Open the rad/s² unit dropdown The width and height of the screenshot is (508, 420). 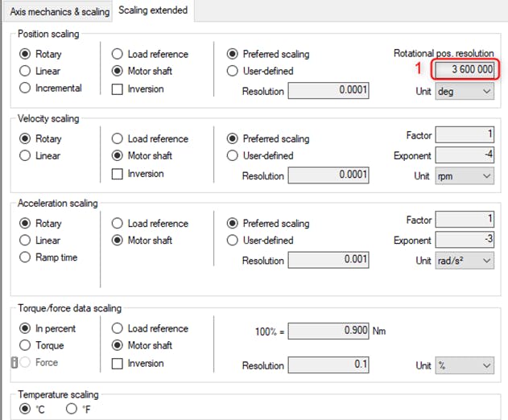pos(465,261)
